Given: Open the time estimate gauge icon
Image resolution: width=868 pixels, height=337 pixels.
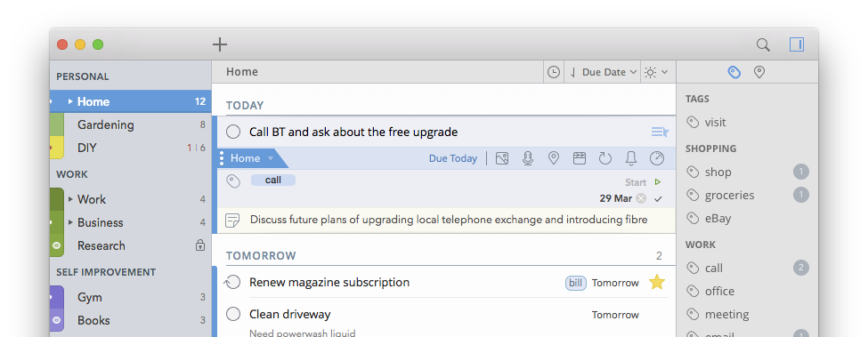Looking at the screenshot, I should tap(656, 158).
